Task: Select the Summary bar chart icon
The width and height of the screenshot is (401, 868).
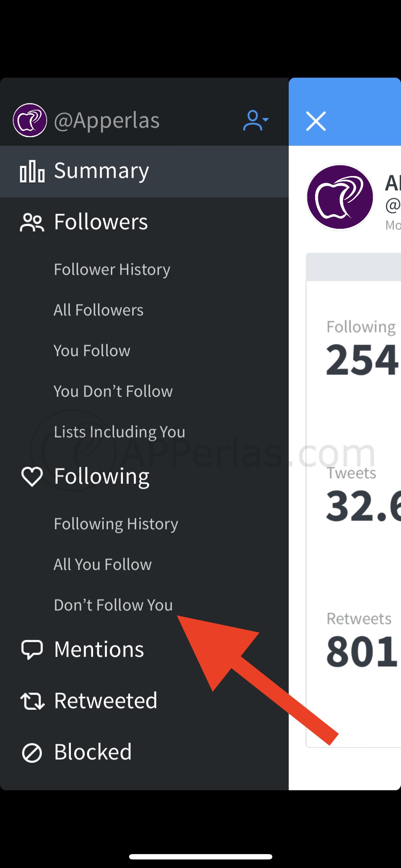Action: tap(32, 171)
